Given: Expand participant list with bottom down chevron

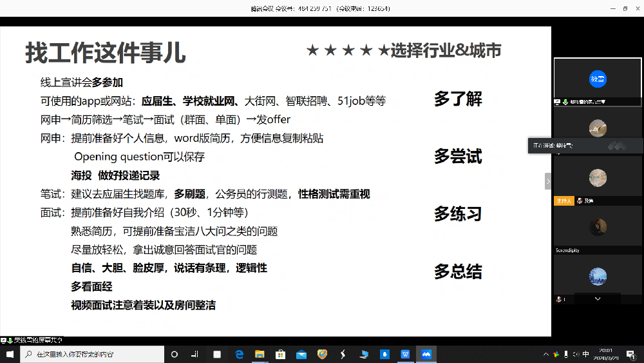Looking at the screenshot, I should [x=598, y=299].
